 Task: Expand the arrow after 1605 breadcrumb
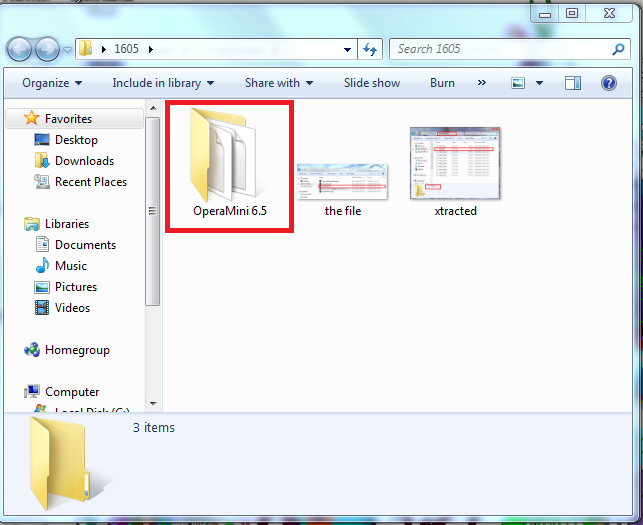[x=151, y=49]
